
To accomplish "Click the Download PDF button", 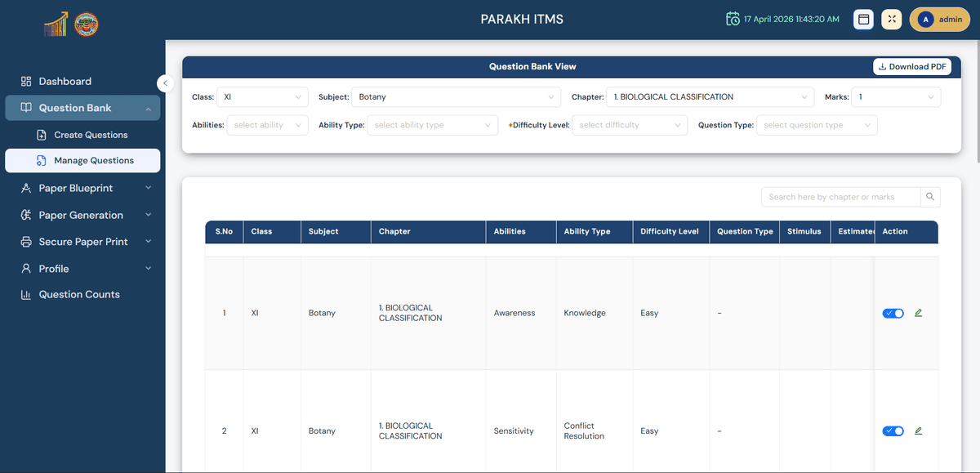I will (911, 67).
